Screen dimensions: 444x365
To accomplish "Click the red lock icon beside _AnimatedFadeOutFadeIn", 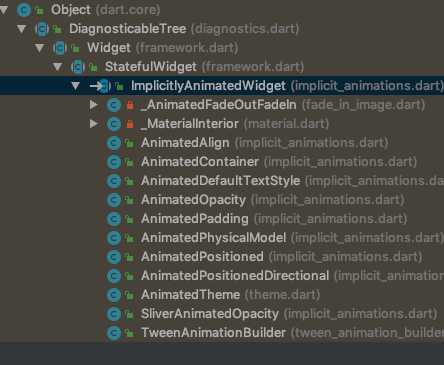I will click(130, 105).
